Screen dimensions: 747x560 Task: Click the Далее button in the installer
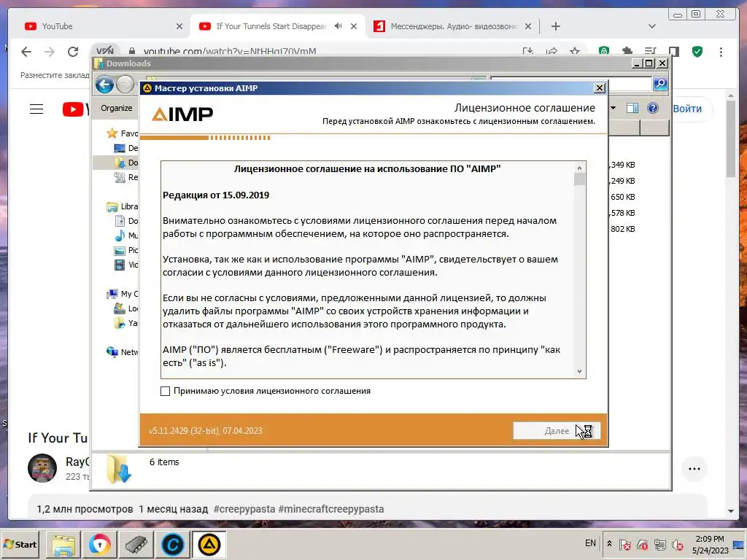coord(556,430)
